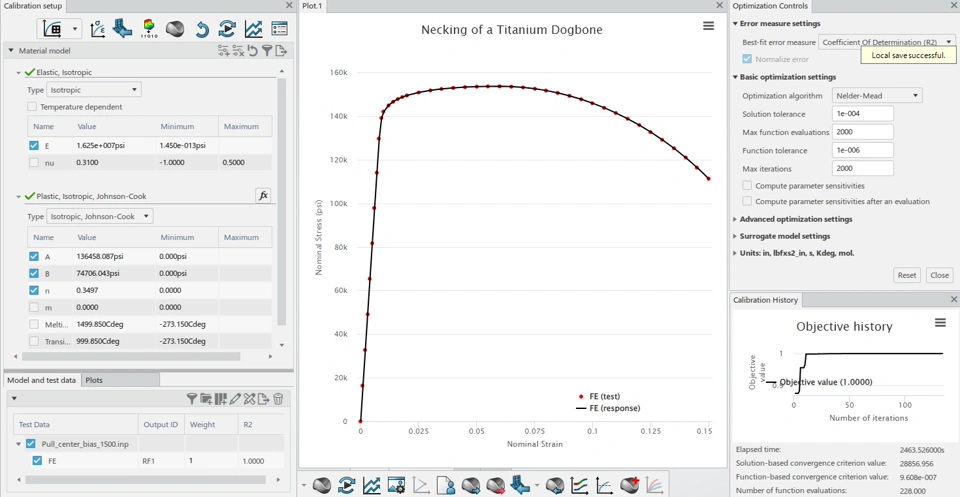The image size is (960, 497).
Task: Check the nu parameter checkbox
Action: (34, 162)
